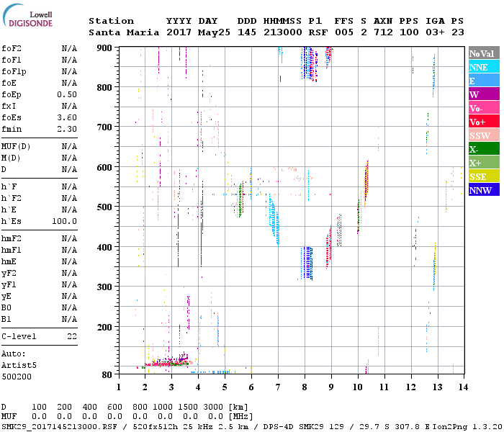Click the 400 km height axis label
The width and height of the screenshot is (504, 432).
pyautogui.click(x=104, y=247)
